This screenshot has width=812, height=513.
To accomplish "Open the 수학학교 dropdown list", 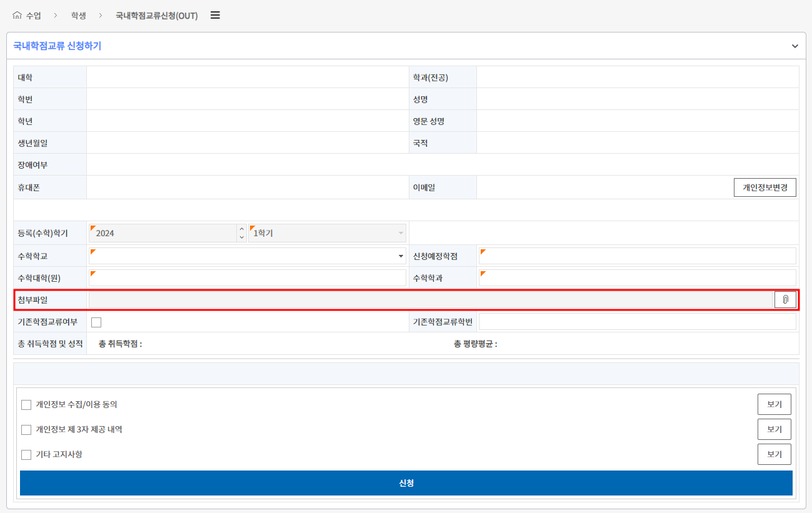I will pyautogui.click(x=400, y=256).
